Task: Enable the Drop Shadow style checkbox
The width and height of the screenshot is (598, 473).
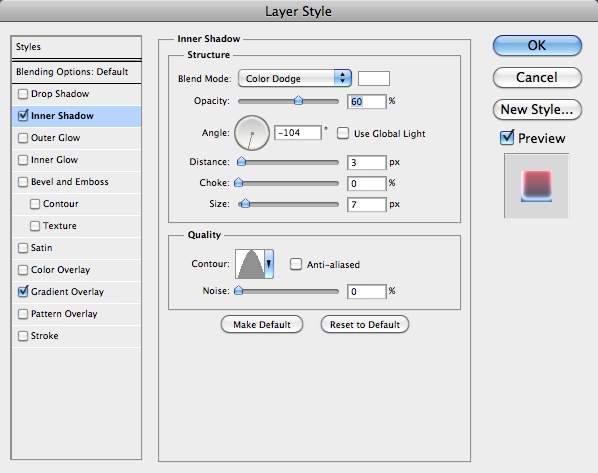Action: [23, 94]
